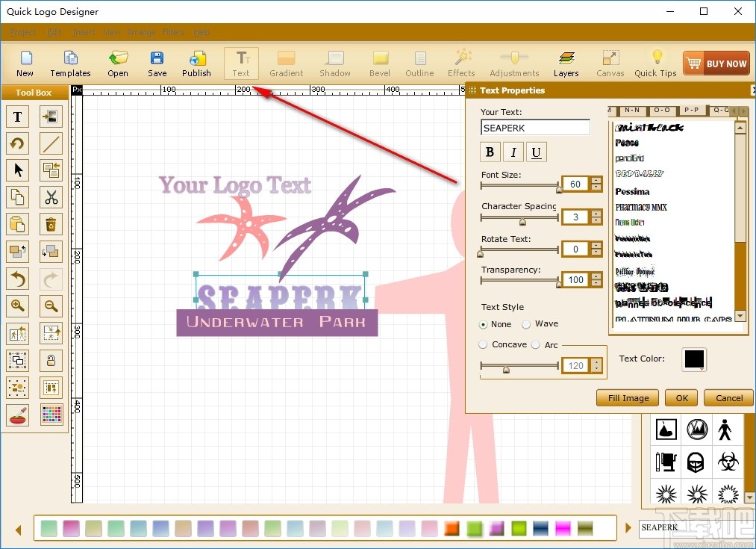Open the Filters menu
Image resolution: width=756 pixels, height=549 pixels.
172,32
